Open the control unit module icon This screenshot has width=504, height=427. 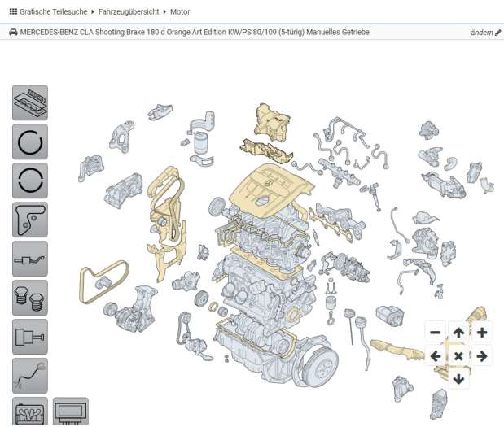(71, 412)
